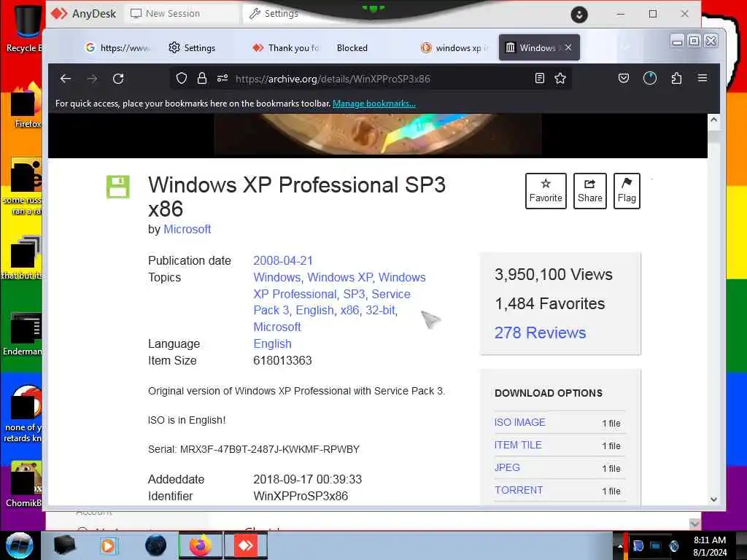Open the Extensions puzzle icon
The image size is (747, 560).
click(x=676, y=79)
